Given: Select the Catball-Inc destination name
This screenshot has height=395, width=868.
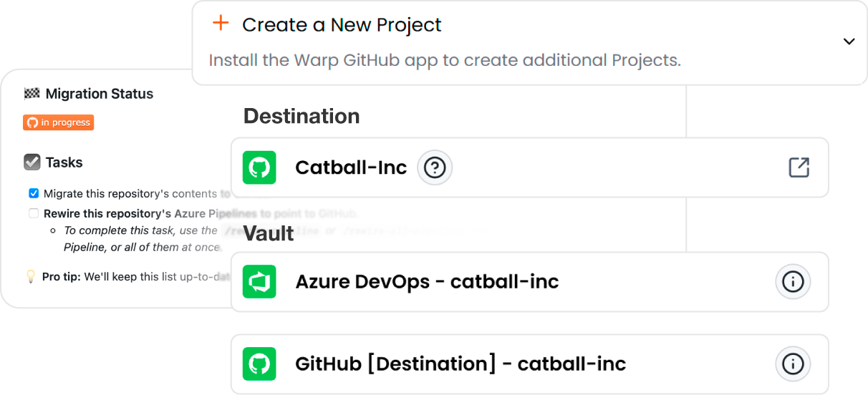Looking at the screenshot, I should pos(351,167).
